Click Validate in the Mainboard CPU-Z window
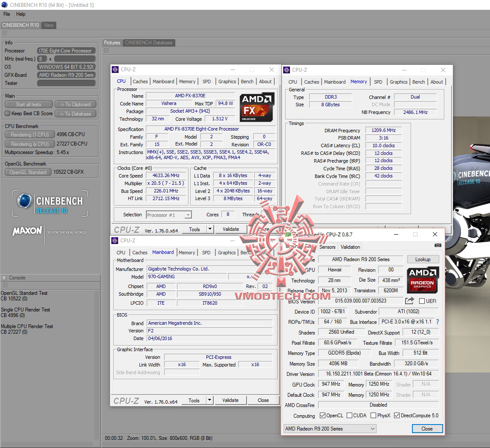 [x=230, y=400]
